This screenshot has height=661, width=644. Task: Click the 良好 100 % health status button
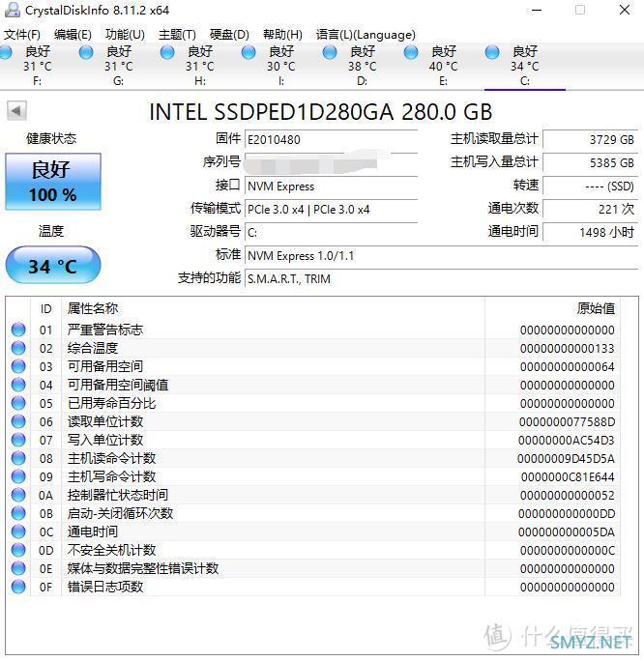(x=53, y=182)
